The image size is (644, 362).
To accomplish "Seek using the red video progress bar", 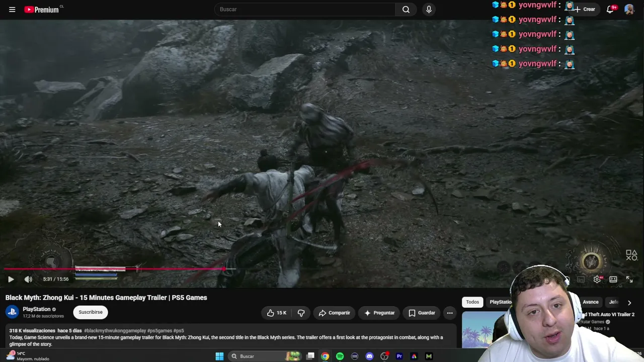I will coord(114,269).
